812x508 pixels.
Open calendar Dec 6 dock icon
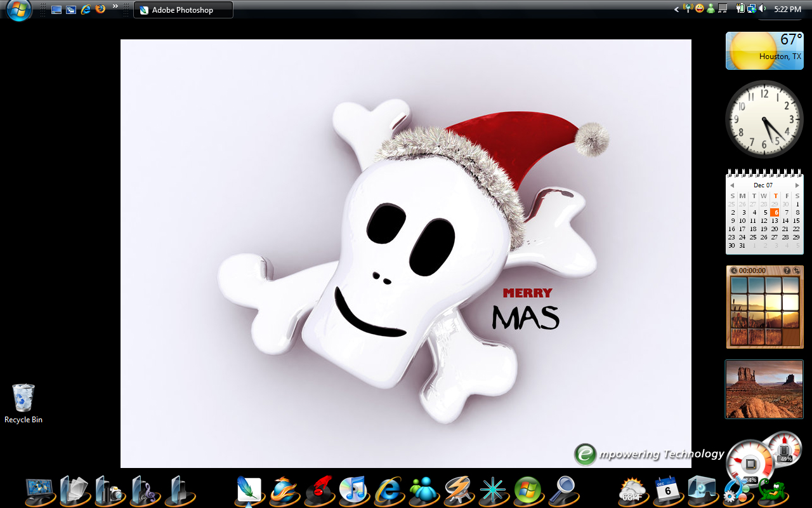click(x=667, y=490)
